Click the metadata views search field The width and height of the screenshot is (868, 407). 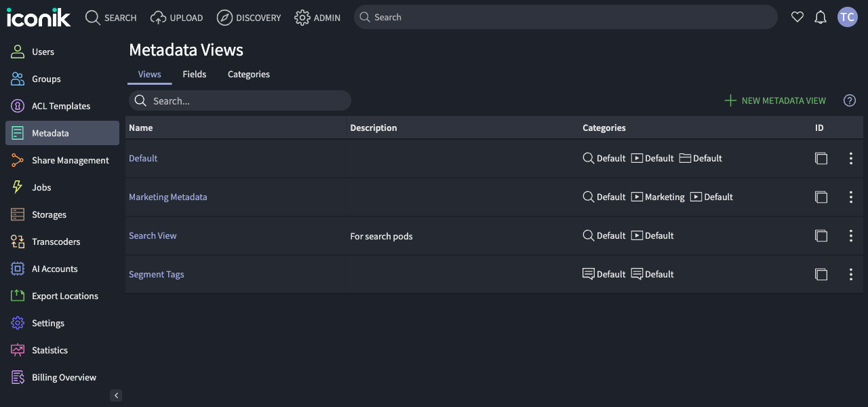point(239,100)
